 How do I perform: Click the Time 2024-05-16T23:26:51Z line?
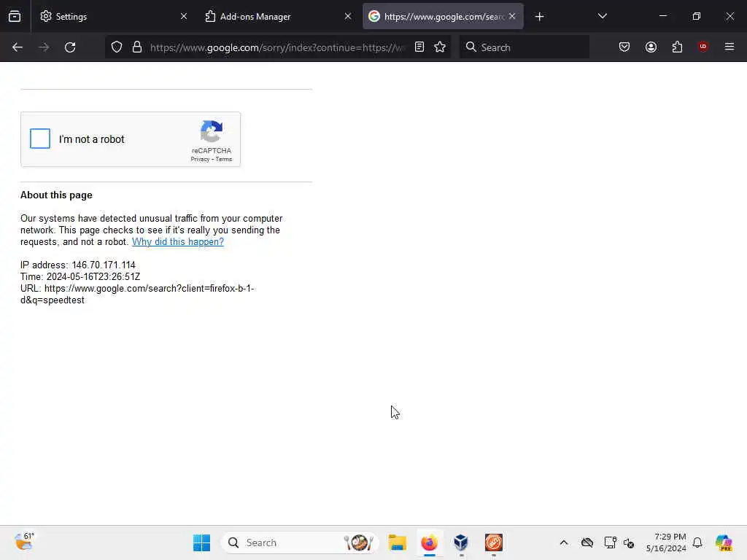point(80,276)
